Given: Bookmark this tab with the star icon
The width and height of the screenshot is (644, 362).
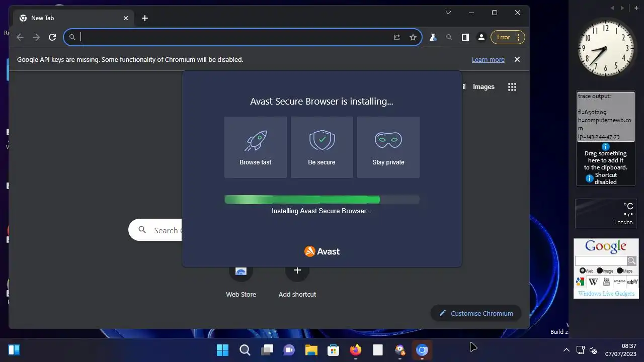Looking at the screenshot, I should 413,37.
